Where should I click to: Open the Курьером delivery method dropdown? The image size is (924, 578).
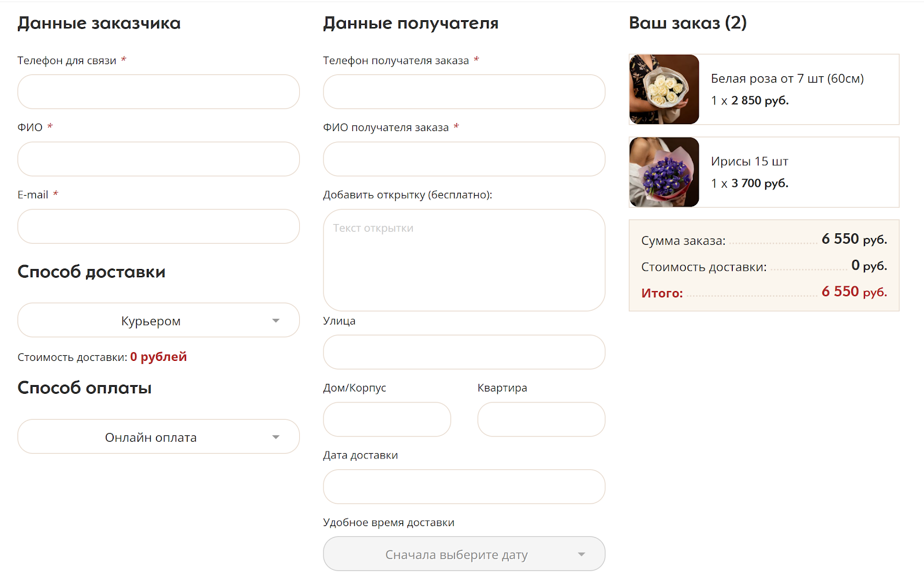(151, 320)
